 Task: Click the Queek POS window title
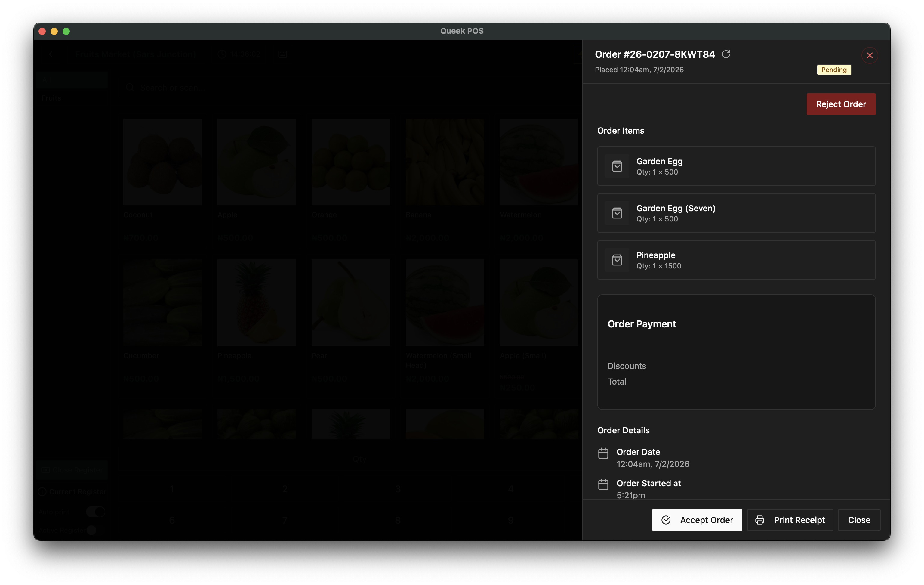point(462,31)
